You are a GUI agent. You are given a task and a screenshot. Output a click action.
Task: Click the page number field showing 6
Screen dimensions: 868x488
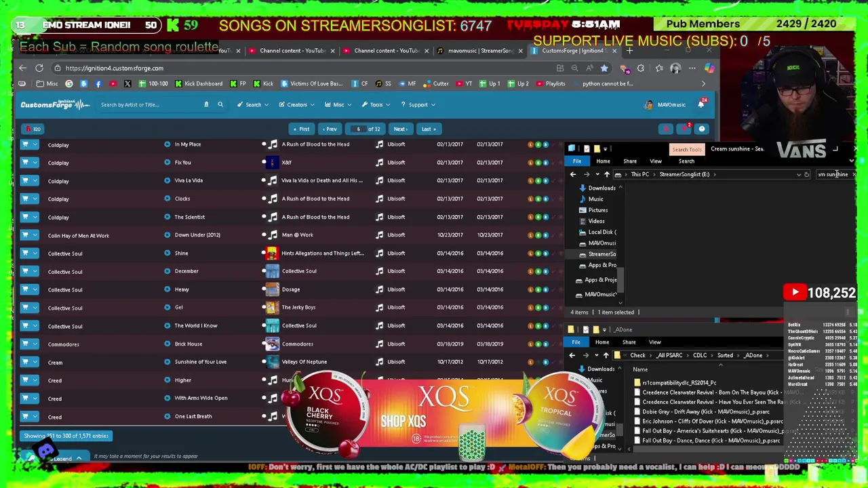(357, 129)
